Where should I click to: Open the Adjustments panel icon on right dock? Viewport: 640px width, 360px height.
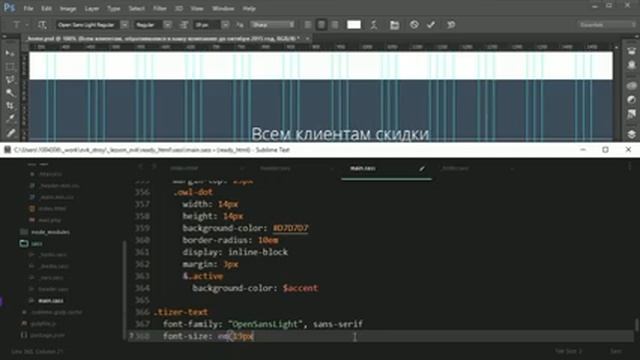[x=631, y=100]
